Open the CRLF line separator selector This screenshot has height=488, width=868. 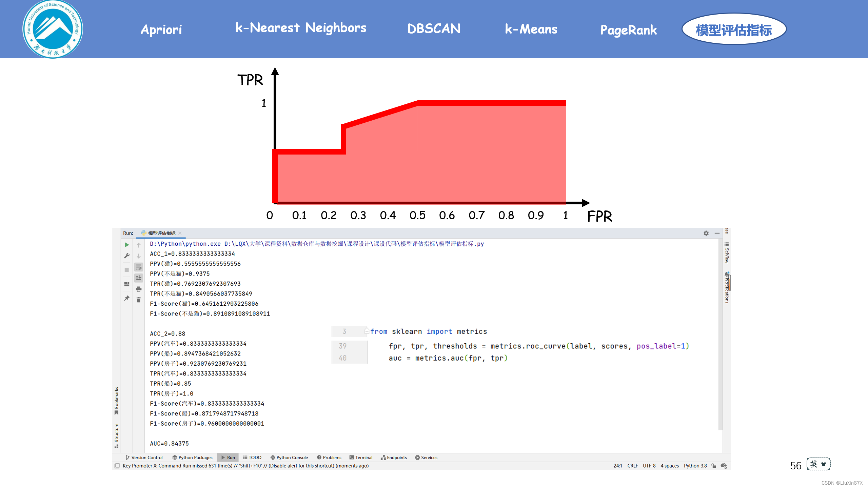tap(632, 466)
